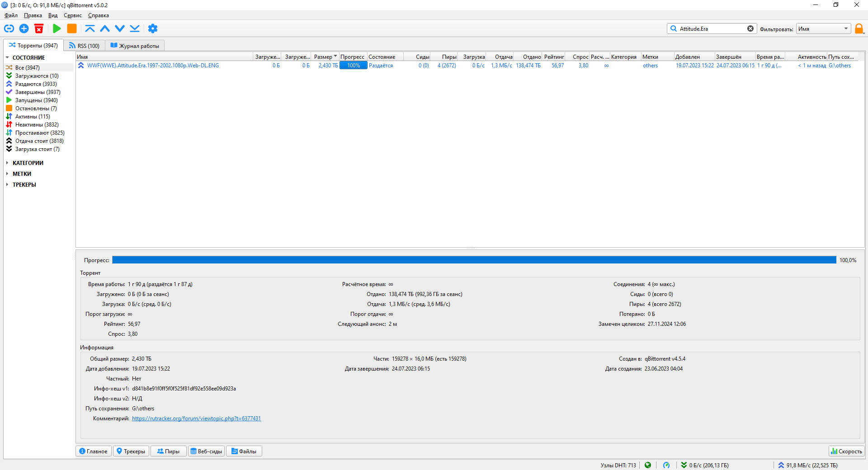This screenshot has height=470, width=868.
Task: Stop torrent with orange square icon
Action: pyautogui.click(x=72, y=28)
